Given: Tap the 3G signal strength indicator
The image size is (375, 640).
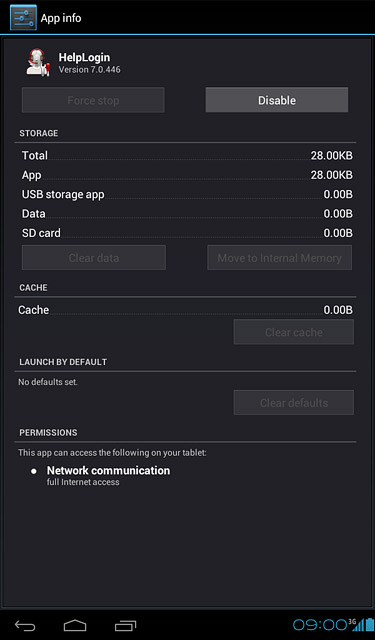Looking at the screenshot, I should click(x=356, y=624).
